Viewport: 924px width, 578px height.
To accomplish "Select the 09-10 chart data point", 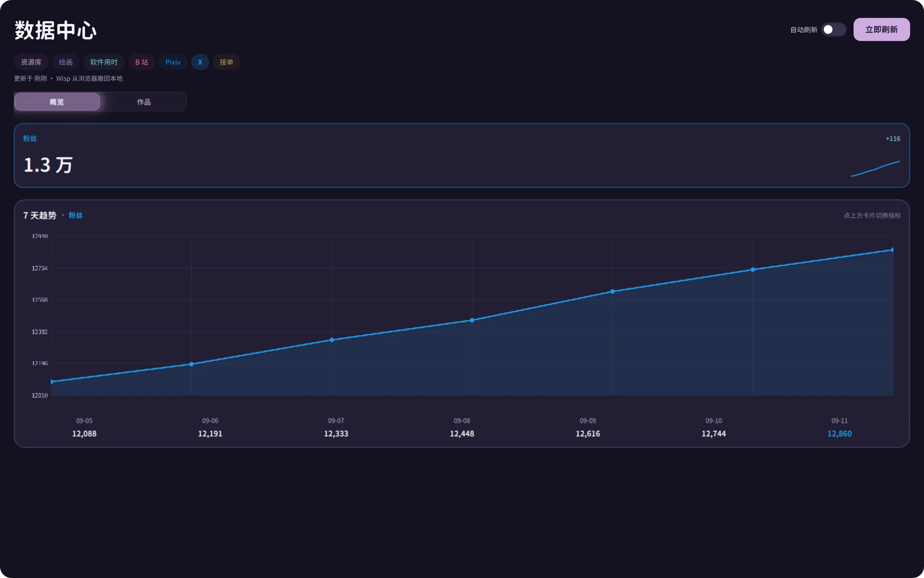I will pos(753,270).
